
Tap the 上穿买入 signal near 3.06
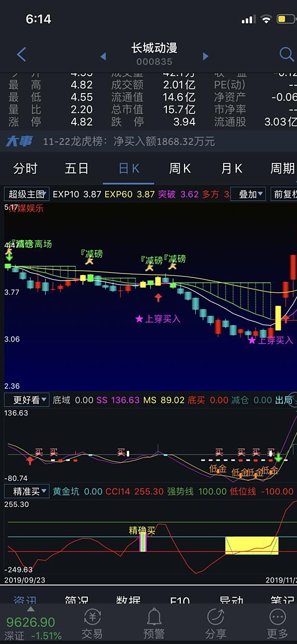270,340
